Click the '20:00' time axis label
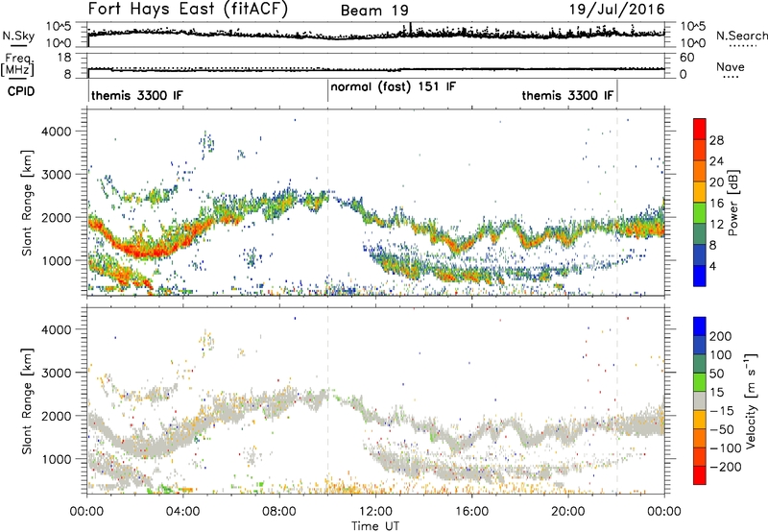 point(568,512)
